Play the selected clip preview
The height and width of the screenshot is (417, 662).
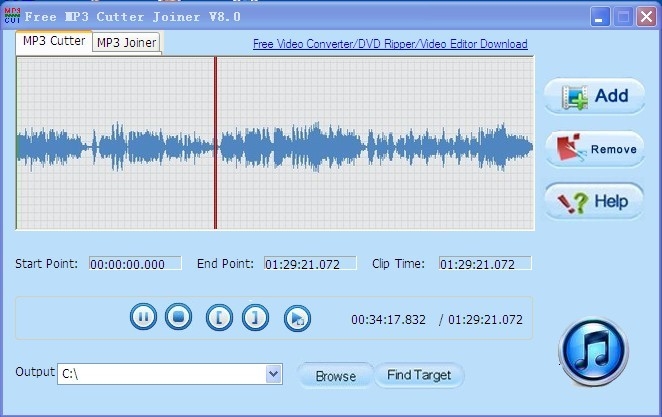click(x=297, y=318)
